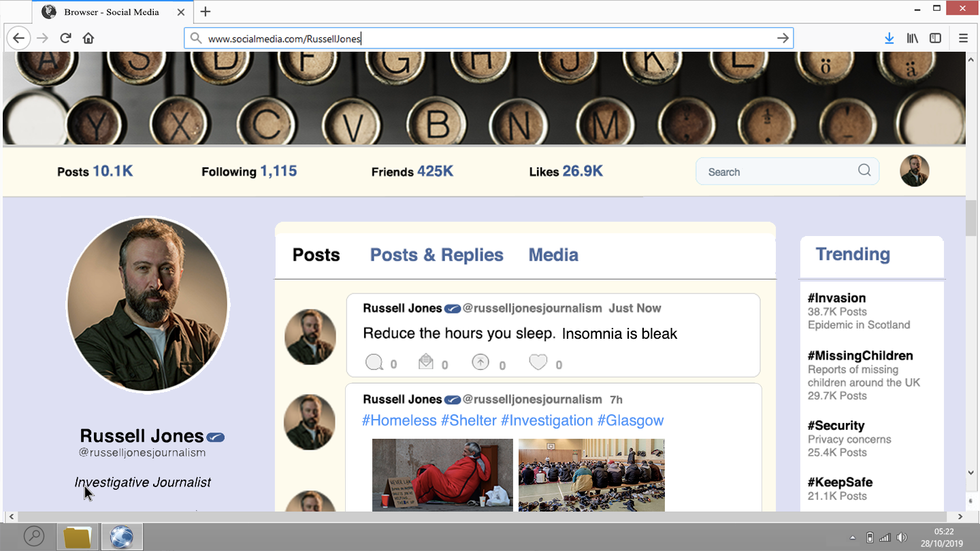980x551 pixels.
Task: Select the Browser - Social Media tab
Action: pos(112,12)
